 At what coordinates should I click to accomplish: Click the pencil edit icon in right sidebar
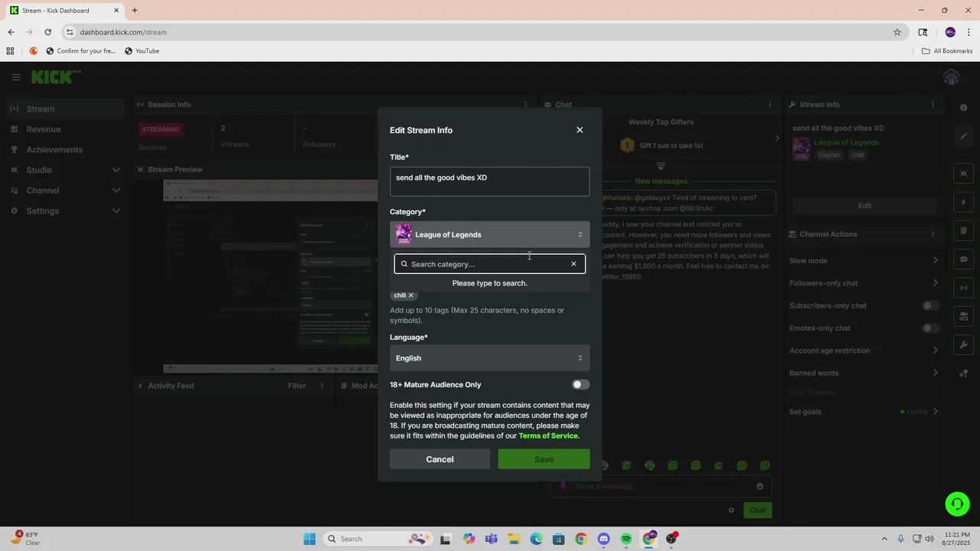[963, 136]
